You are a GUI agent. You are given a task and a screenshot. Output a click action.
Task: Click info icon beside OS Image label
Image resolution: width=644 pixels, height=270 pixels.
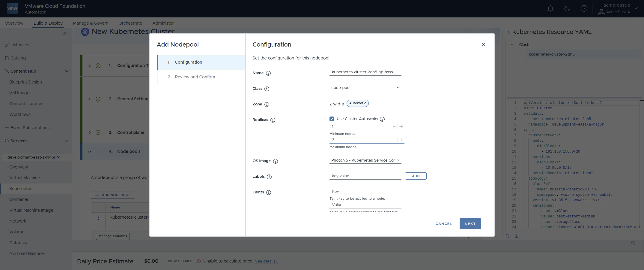(276, 161)
